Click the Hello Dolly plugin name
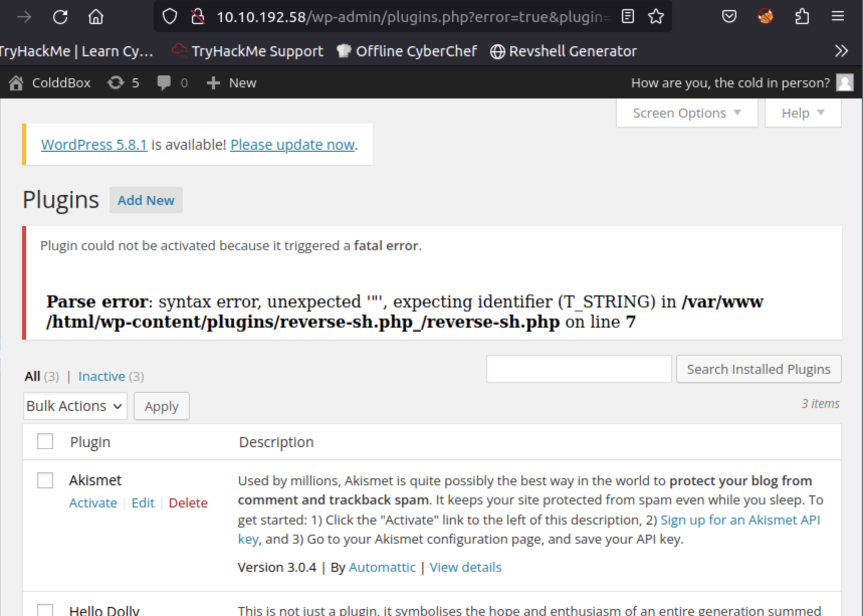Viewport: 863px width, 616px height. [104, 610]
